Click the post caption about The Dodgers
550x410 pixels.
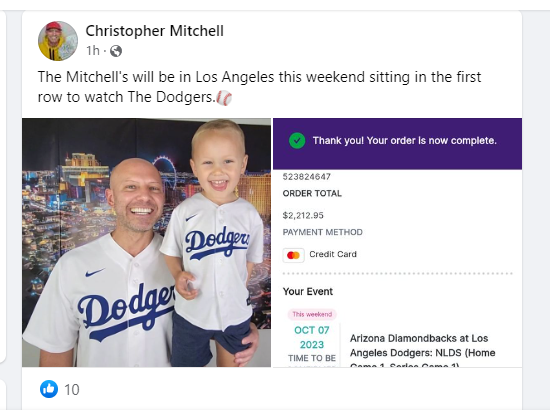point(260,87)
